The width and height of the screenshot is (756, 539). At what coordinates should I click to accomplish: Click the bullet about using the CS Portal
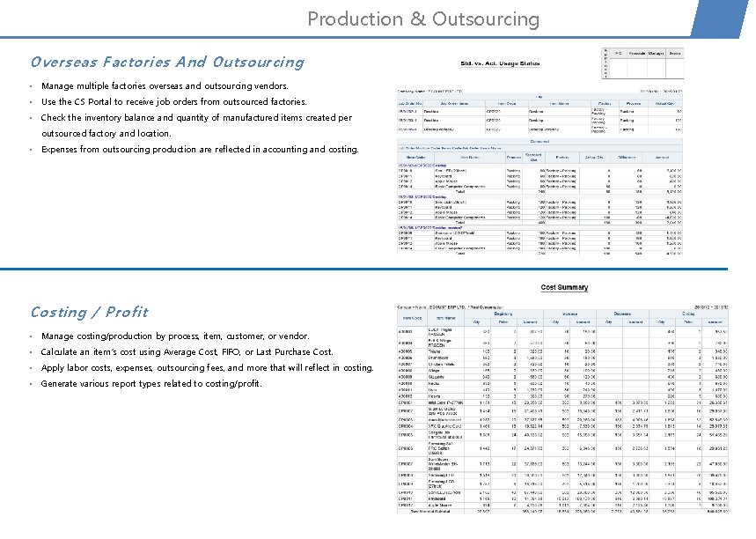click(x=173, y=102)
